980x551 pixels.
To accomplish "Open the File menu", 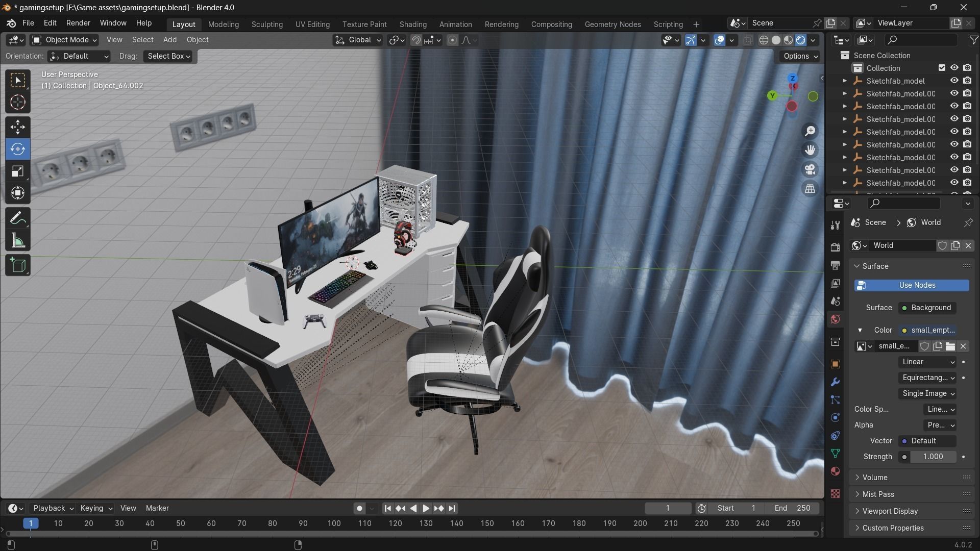I will point(28,23).
